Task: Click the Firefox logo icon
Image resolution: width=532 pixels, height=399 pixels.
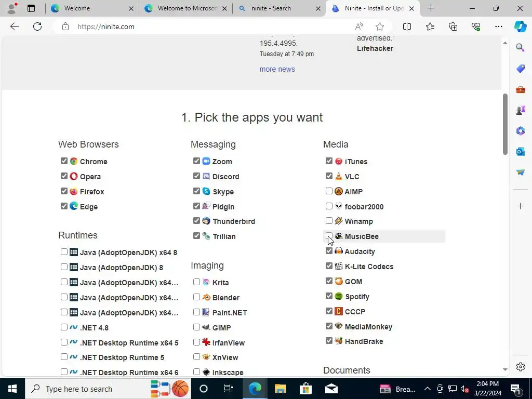Action: [x=74, y=191]
